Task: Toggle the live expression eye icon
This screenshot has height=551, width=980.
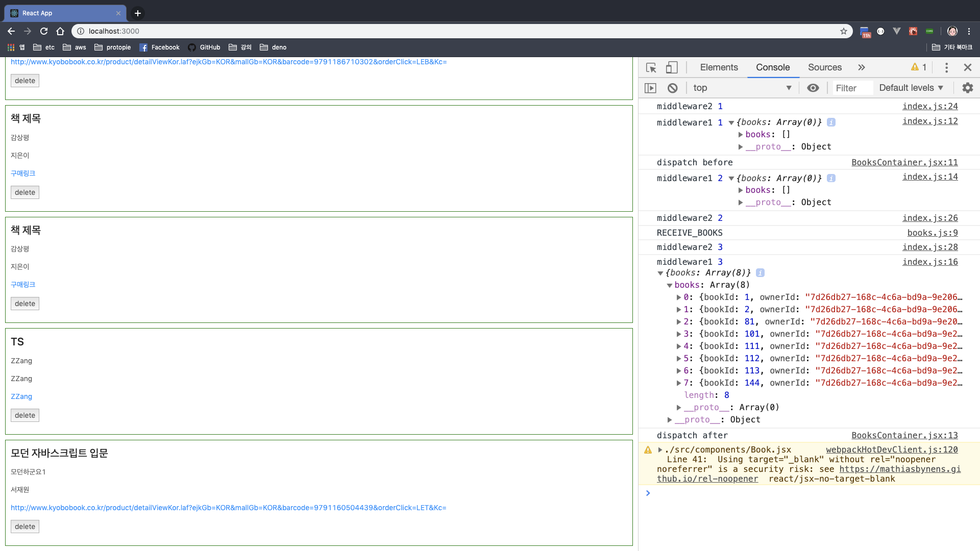Action: coord(813,88)
